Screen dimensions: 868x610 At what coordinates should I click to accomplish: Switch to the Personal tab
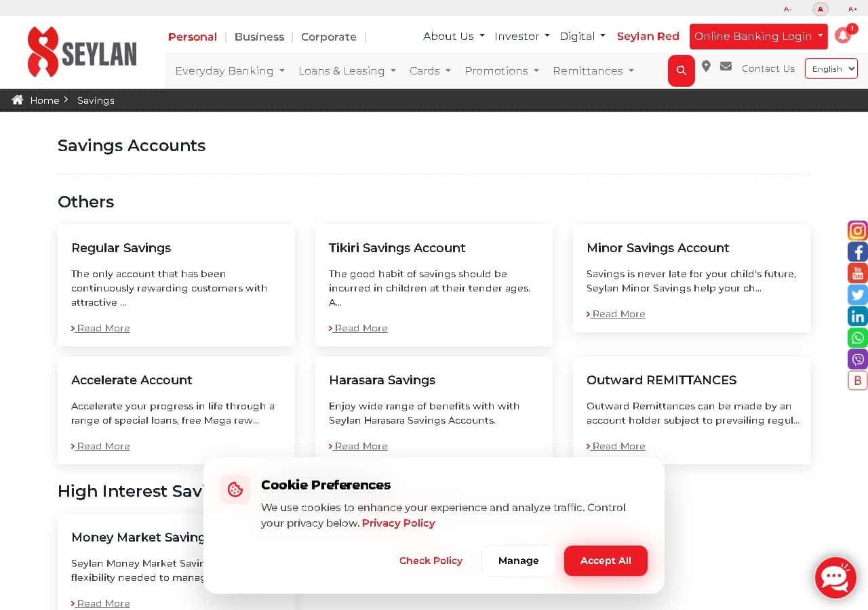pos(193,37)
